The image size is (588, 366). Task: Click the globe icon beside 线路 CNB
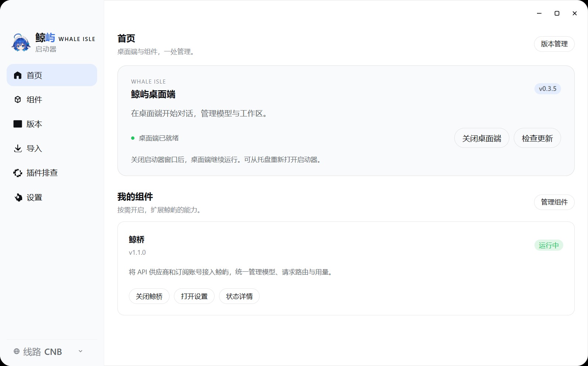pos(17,351)
